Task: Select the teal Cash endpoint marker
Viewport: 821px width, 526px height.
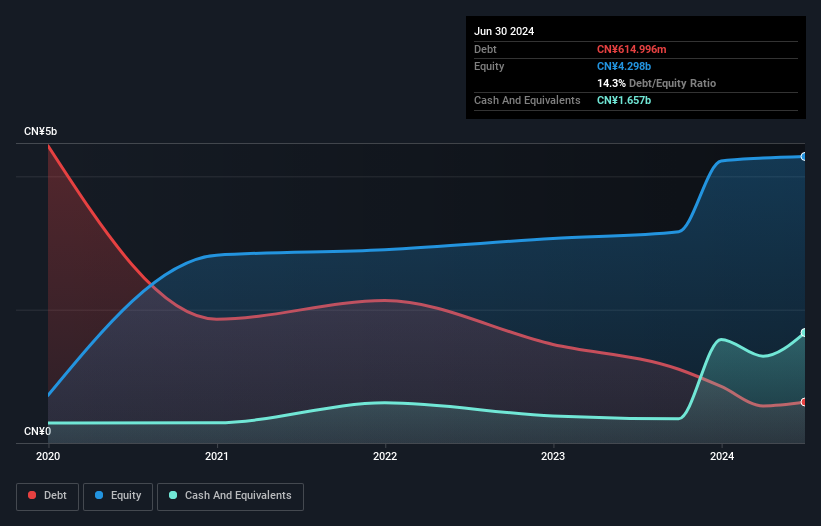Action: coord(804,333)
